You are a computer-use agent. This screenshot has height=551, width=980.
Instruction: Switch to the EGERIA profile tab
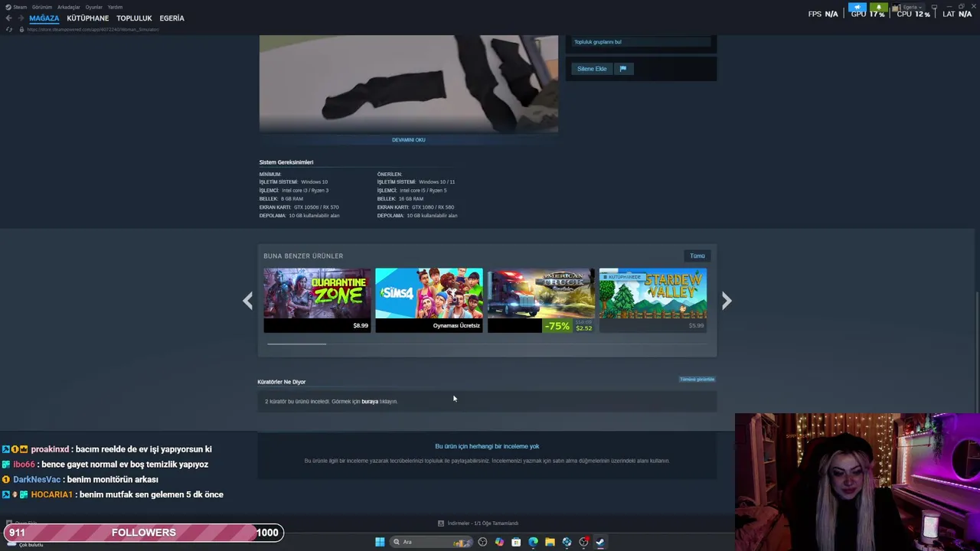[172, 18]
